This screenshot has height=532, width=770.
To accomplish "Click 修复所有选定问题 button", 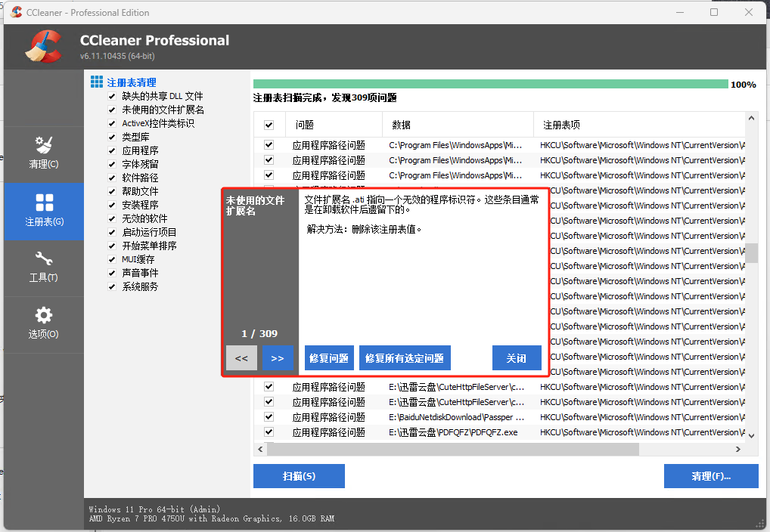I will tap(405, 358).
